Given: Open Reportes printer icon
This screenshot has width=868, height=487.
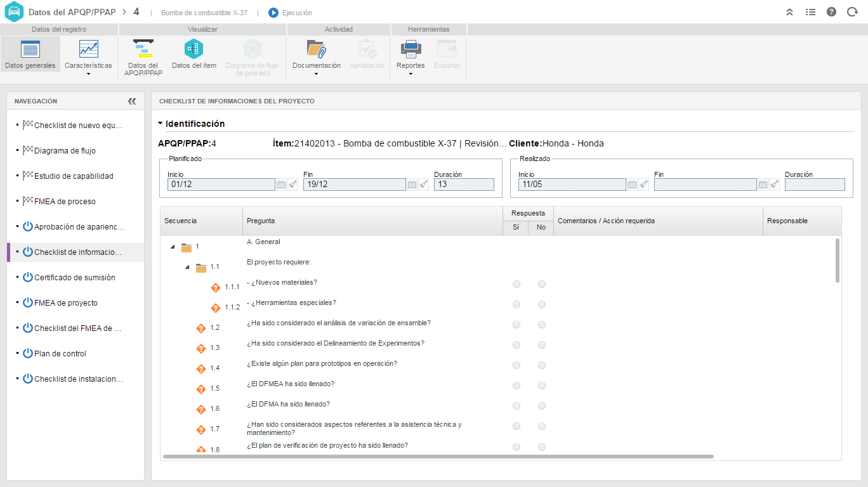Looking at the screenshot, I should 411,49.
